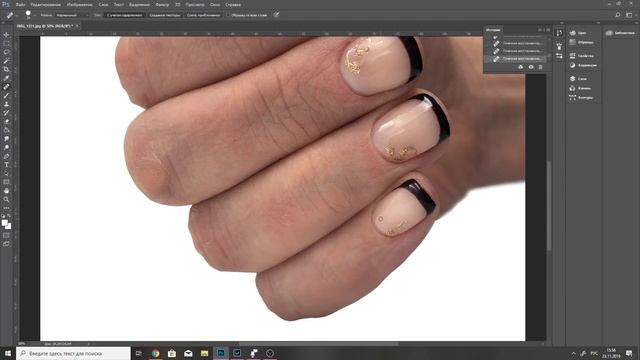Open the Слои panel
The image size is (640, 360).
click(x=578, y=78)
